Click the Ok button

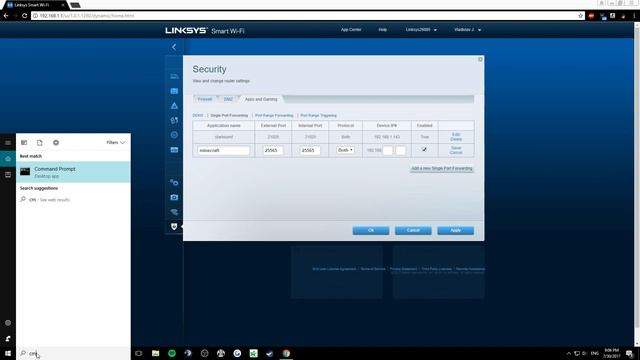click(x=371, y=231)
